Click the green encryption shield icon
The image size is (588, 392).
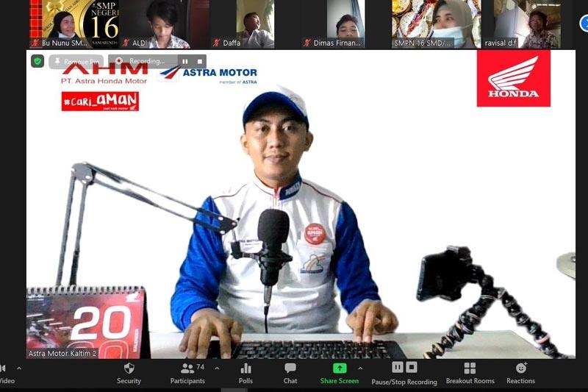click(x=37, y=62)
